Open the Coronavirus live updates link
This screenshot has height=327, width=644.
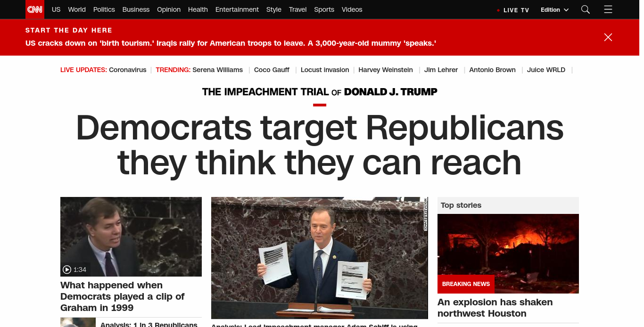click(x=128, y=70)
